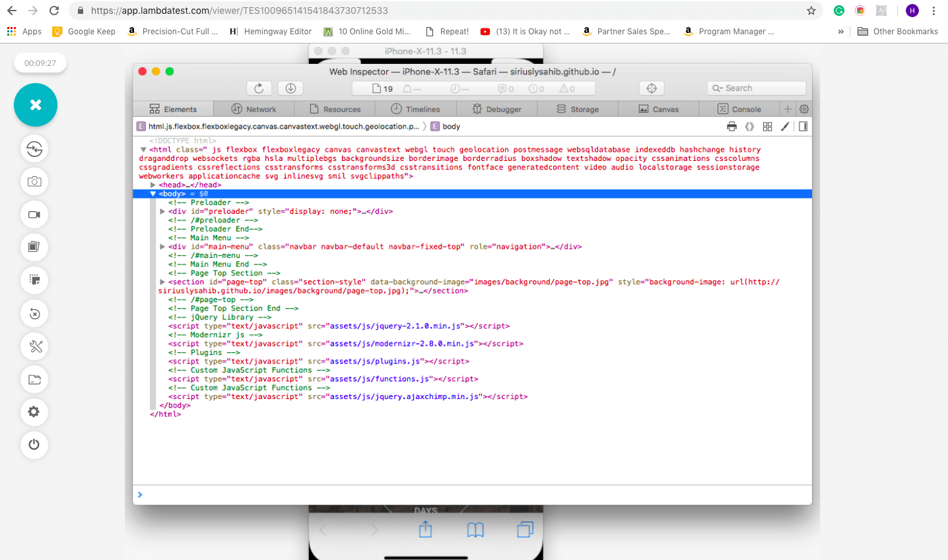Open the LambdaTest settings gear
This screenshot has height=560, width=948.
(x=34, y=412)
